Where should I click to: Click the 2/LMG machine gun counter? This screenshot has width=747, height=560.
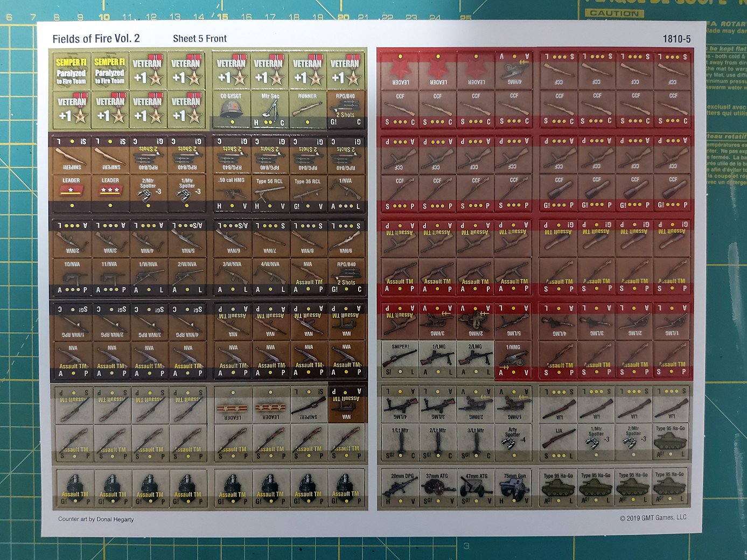point(476,360)
